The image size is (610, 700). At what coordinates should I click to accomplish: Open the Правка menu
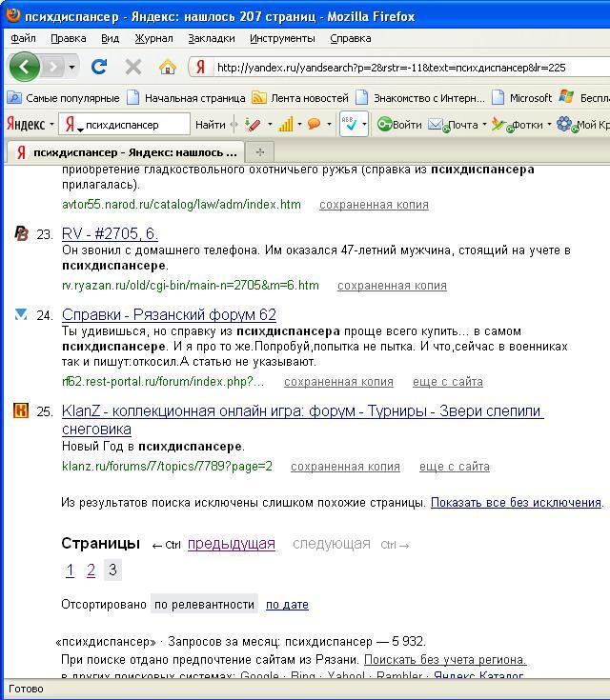pyautogui.click(x=69, y=38)
